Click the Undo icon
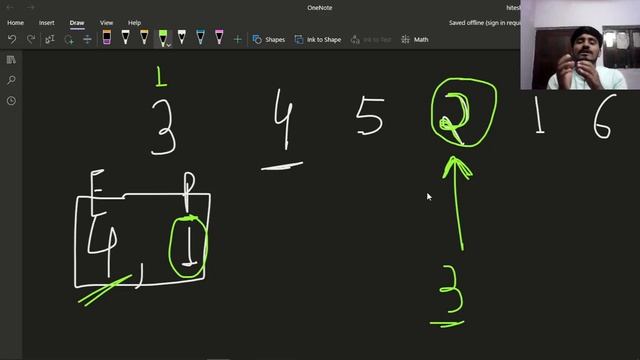The width and height of the screenshot is (640, 360). 12,39
